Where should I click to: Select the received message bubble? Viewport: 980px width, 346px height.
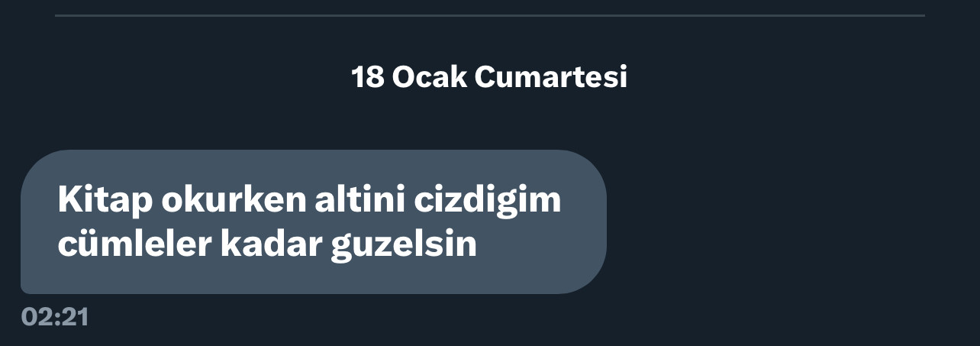click(x=313, y=222)
